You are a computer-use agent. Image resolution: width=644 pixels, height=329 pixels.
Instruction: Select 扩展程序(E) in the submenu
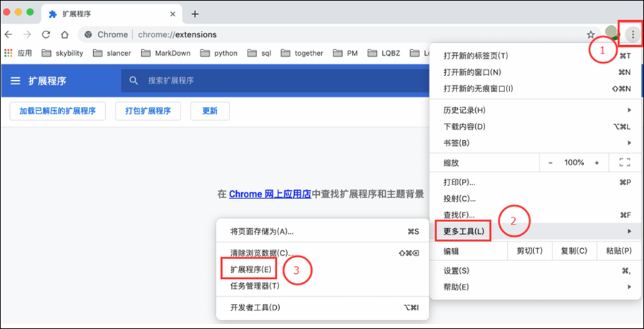pos(250,269)
